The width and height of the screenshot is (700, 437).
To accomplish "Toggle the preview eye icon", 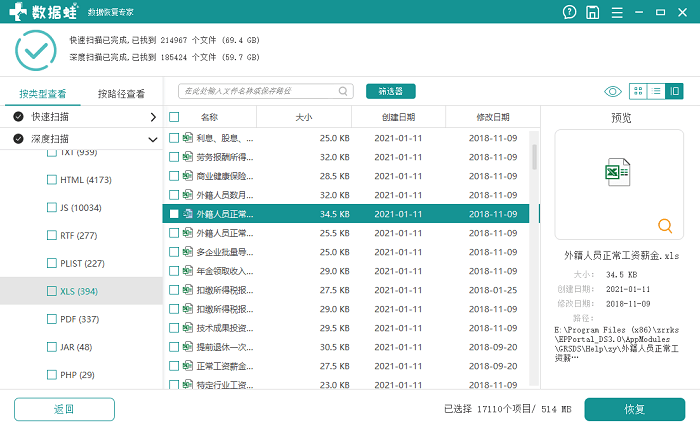I will point(612,92).
